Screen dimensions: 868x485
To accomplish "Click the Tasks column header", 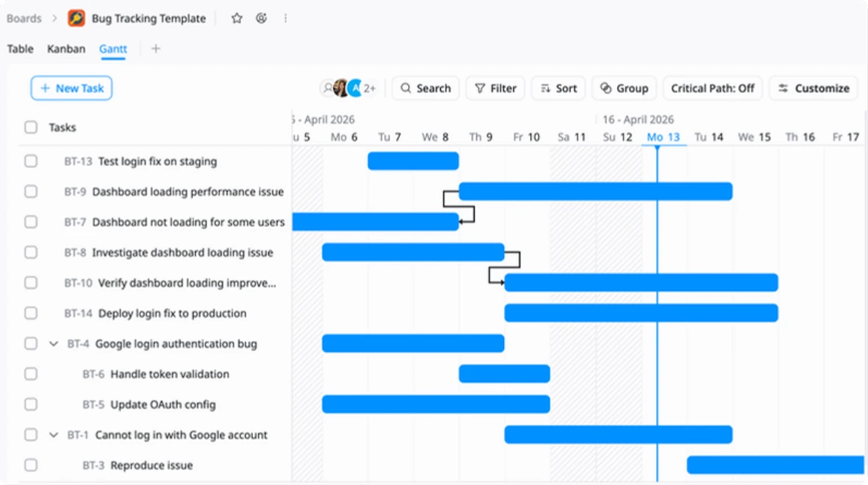I will pyautogui.click(x=63, y=127).
